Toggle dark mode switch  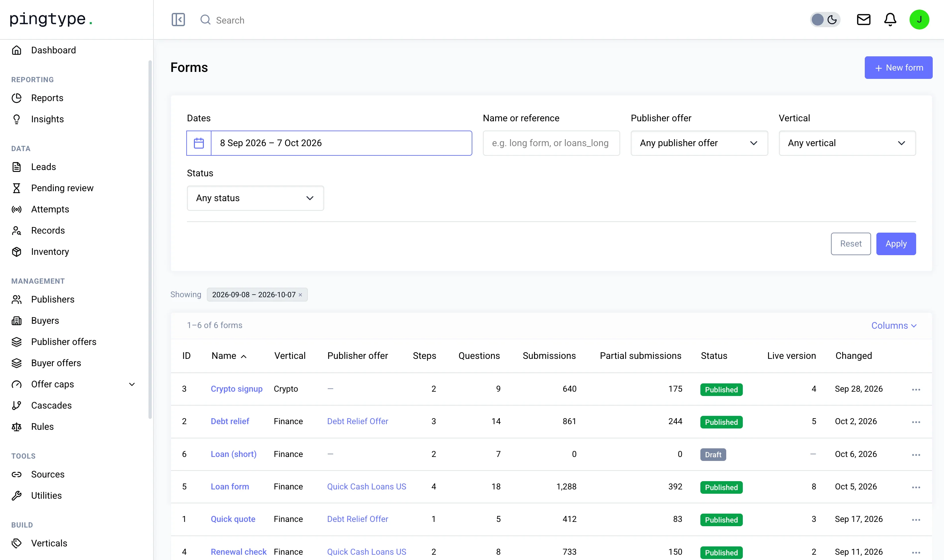825,20
